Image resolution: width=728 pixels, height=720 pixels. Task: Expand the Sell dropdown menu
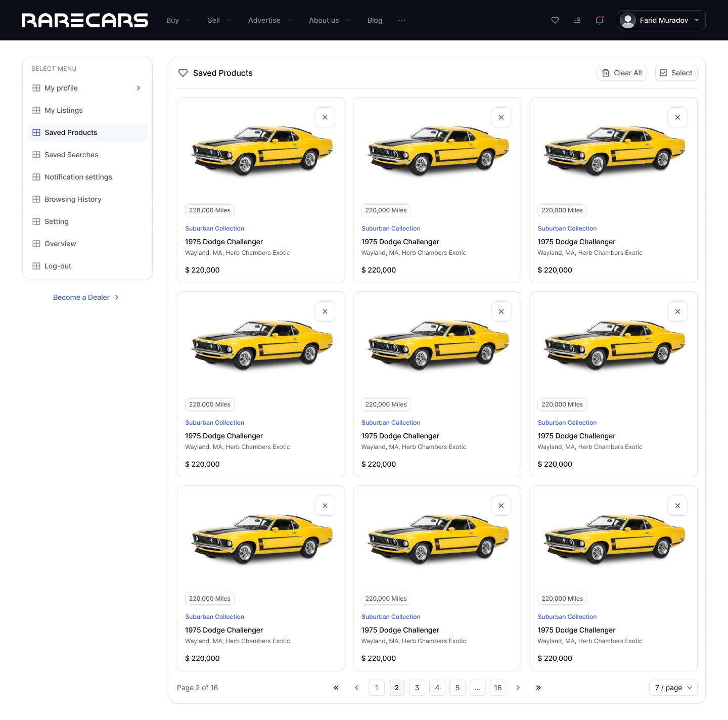tap(220, 20)
